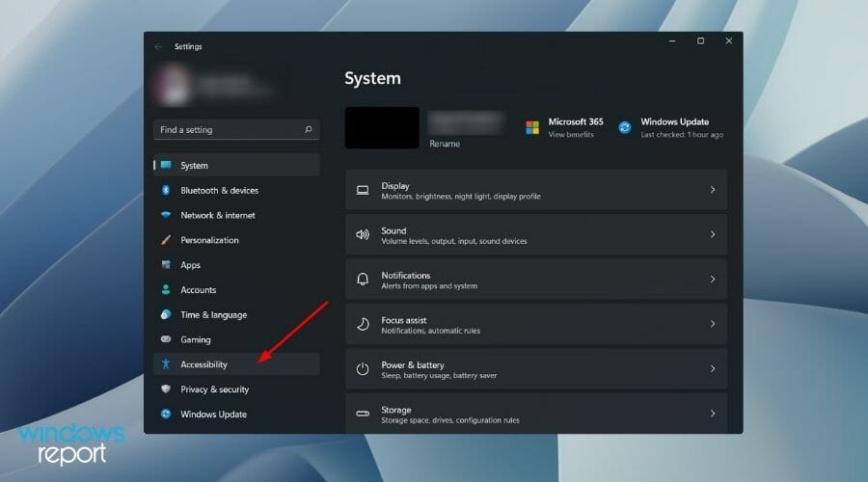Click the Display monitor icon

[363, 190]
